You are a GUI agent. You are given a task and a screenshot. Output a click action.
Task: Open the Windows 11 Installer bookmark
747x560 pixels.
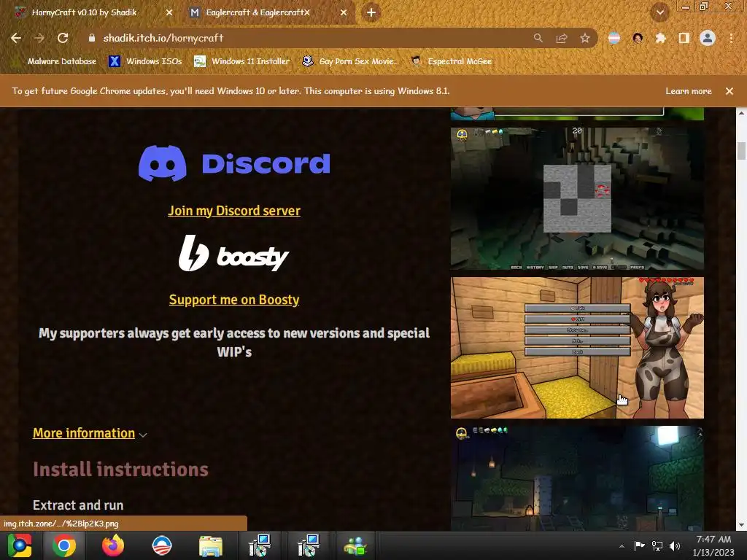241,61
